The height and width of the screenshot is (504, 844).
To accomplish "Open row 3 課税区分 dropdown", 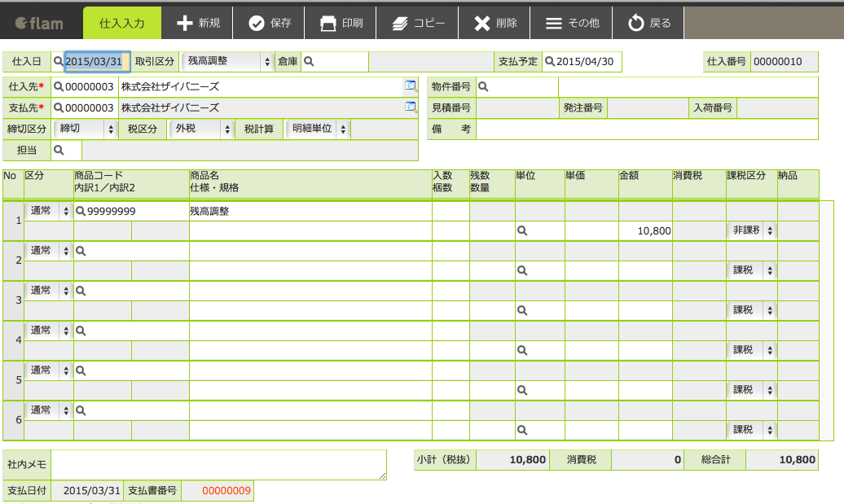I will click(x=752, y=310).
